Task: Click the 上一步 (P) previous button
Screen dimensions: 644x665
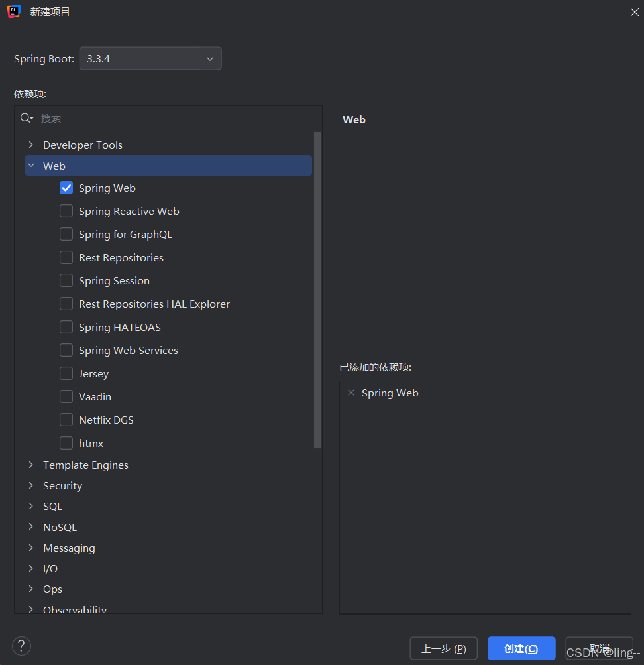Action: 444,648
